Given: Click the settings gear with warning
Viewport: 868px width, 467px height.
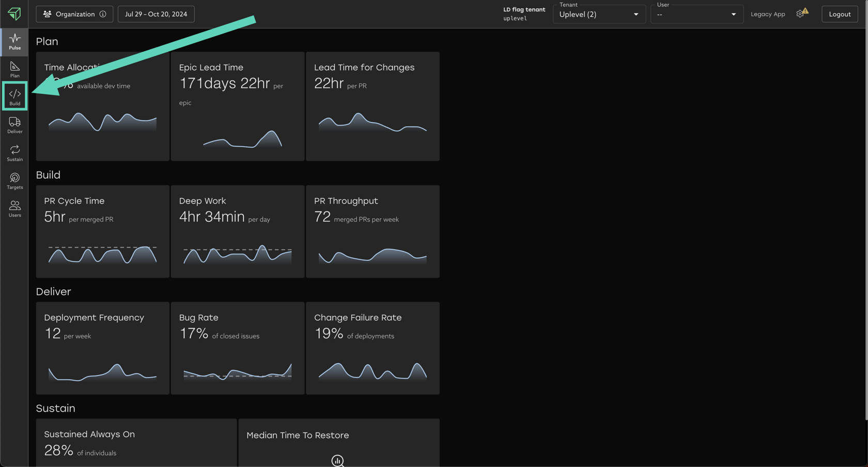Looking at the screenshot, I should [x=801, y=13].
